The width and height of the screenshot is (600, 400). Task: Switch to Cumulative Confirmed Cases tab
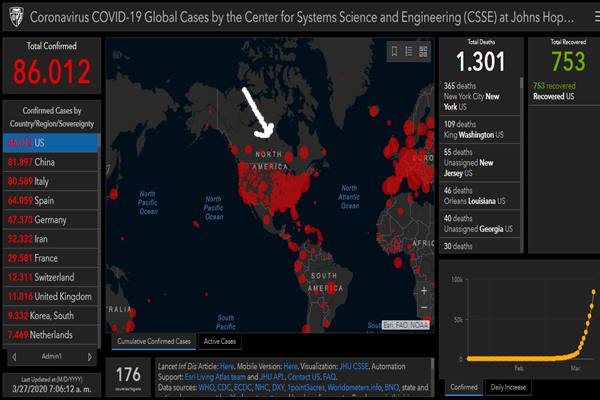click(154, 341)
